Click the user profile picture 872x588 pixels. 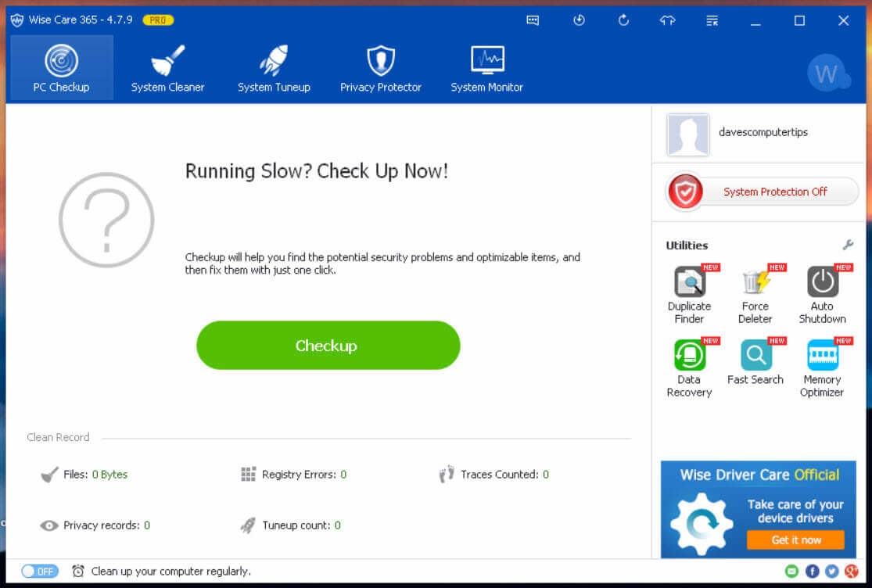coord(688,134)
